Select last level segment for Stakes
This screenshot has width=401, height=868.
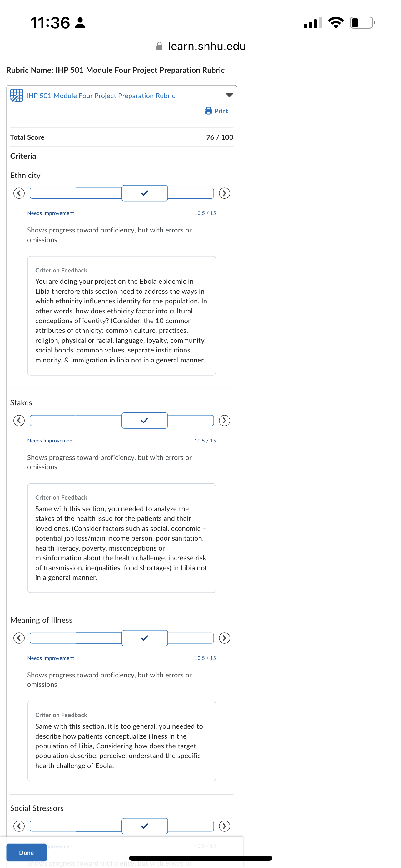click(x=191, y=421)
